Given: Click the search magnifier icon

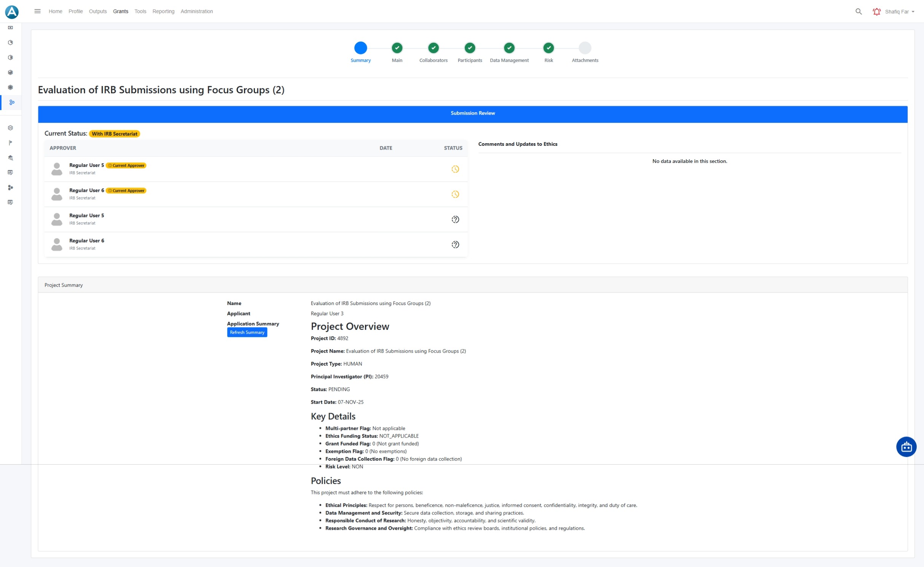Looking at the screenshot, I should pos(858,11).
